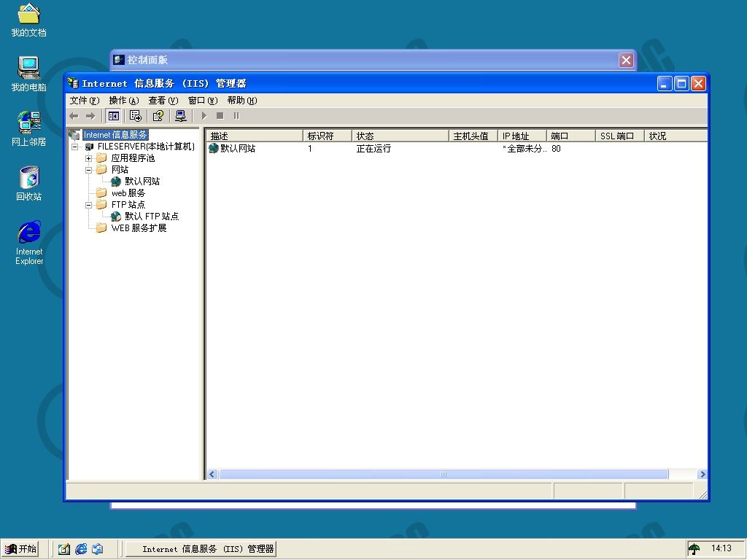Viewport: 747px width, 560px height.
Task: Click the port value 80 cell
Action: [556, 149]
